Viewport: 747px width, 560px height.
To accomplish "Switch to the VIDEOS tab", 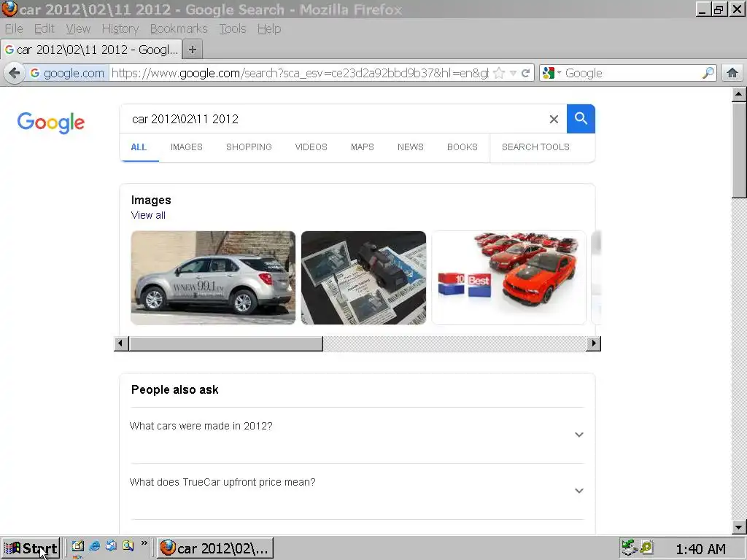I will [311, 147].
